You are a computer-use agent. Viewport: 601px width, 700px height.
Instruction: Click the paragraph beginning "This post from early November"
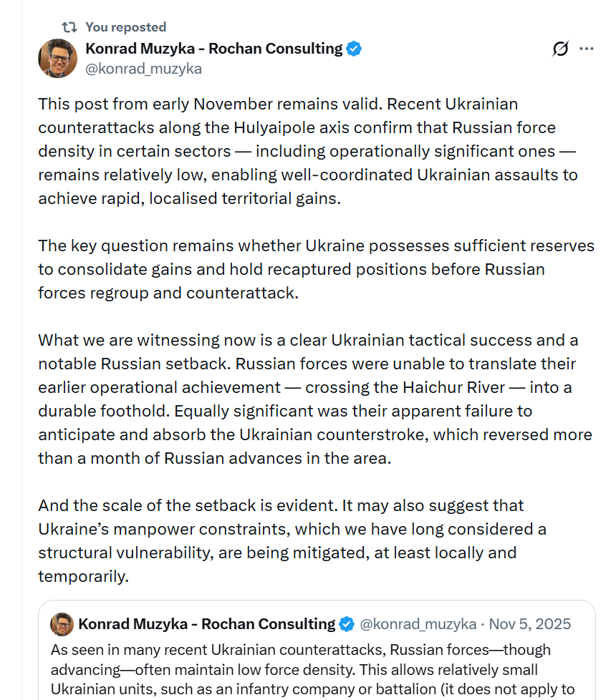pyautogui.click(x=308, y=151)
